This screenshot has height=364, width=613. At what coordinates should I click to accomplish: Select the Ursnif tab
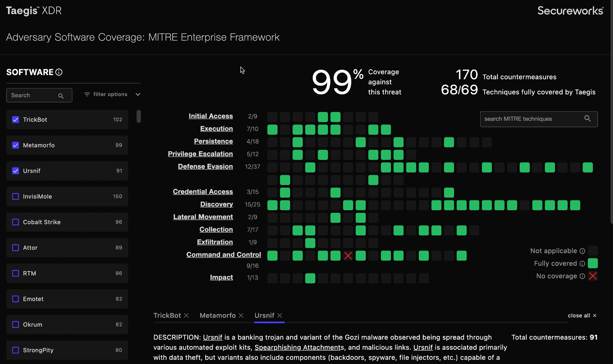pos(264,315)
